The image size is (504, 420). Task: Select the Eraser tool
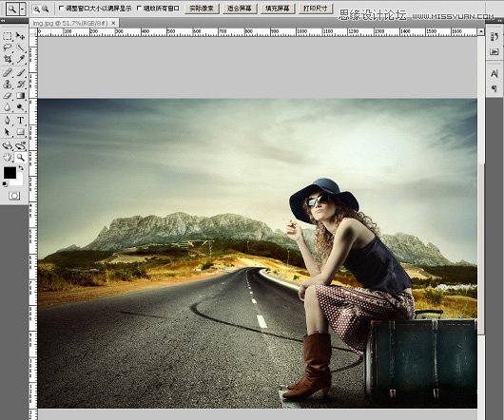tap(7, 96)
